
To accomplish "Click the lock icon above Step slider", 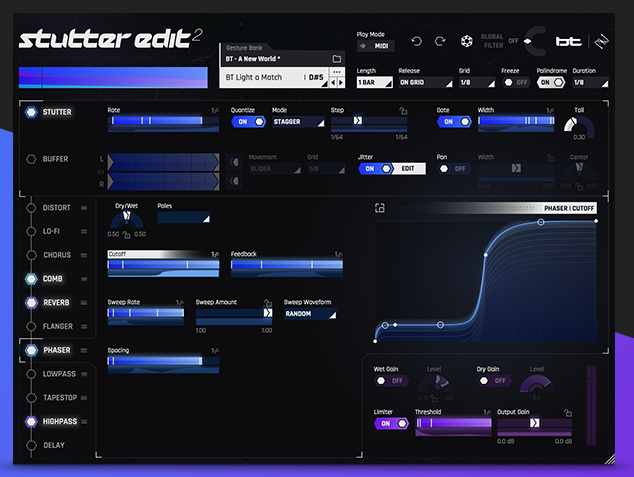I will [x=403, y=110].
